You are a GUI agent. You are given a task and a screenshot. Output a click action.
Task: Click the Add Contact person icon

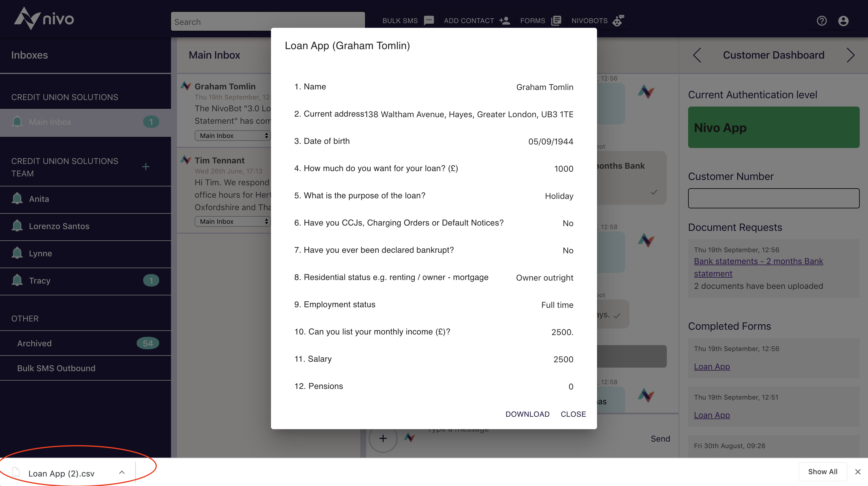[504, 20]
